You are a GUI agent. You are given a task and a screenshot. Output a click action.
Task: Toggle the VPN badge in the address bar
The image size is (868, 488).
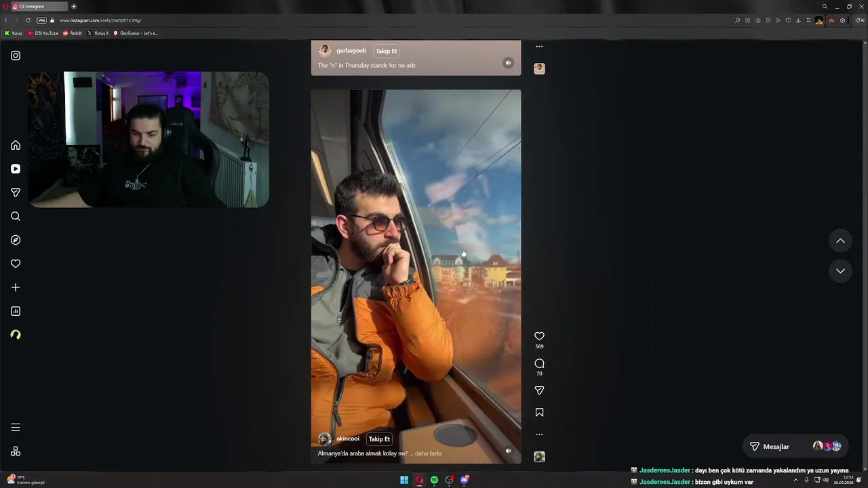pos(41,20)
